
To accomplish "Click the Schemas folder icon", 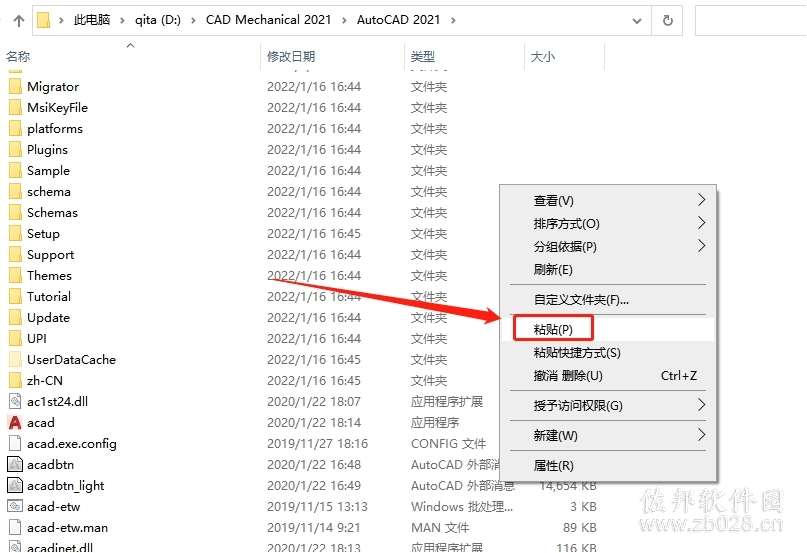I will [15, 213].
